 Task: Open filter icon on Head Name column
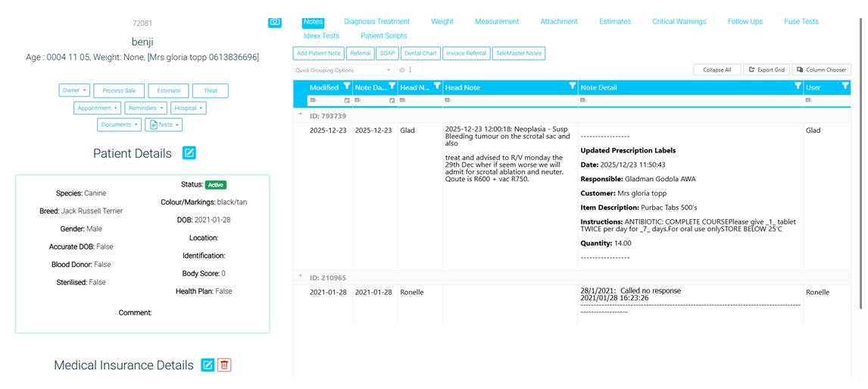pos(437,86)
